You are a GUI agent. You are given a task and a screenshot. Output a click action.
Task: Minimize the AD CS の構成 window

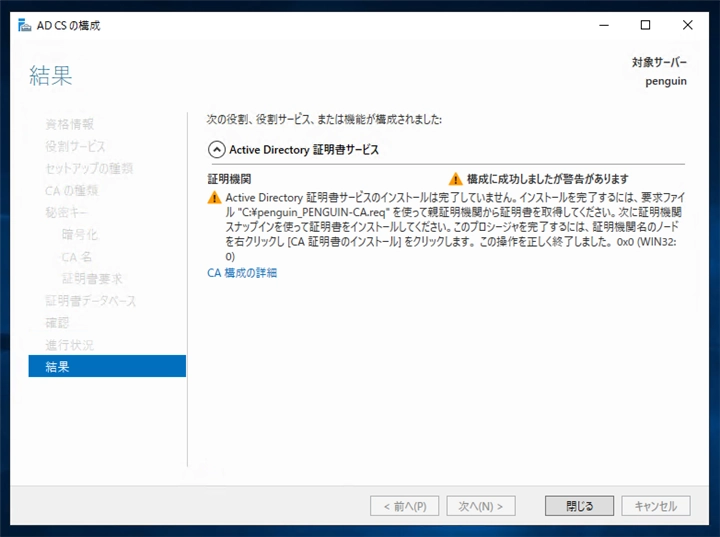coord(604,25)
